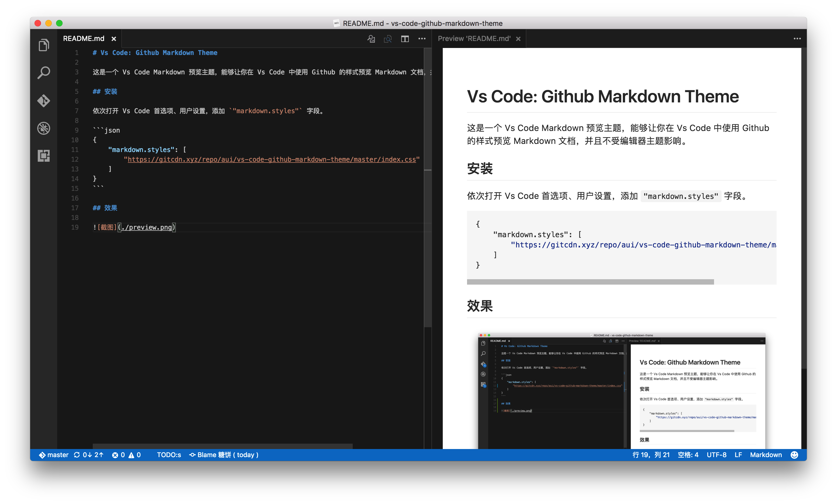Open the Extensions panel icon
Viewport: 837px width, 504px height.
(43, 156)
